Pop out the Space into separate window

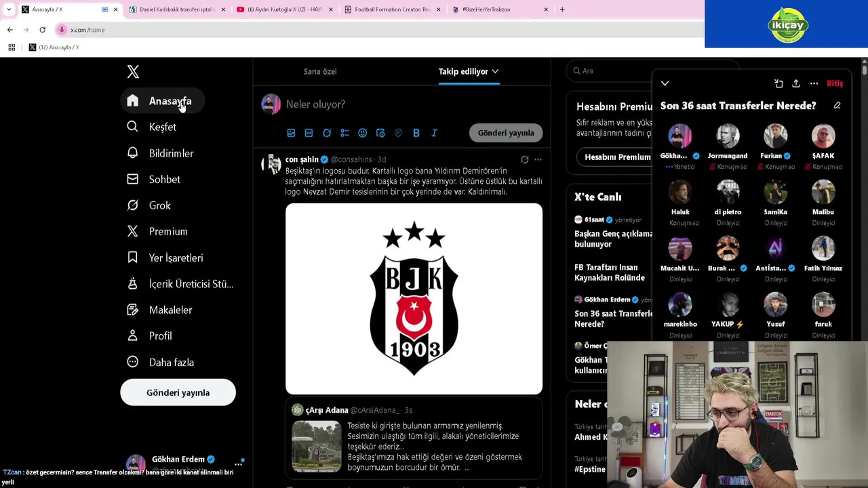coord(778,83)
